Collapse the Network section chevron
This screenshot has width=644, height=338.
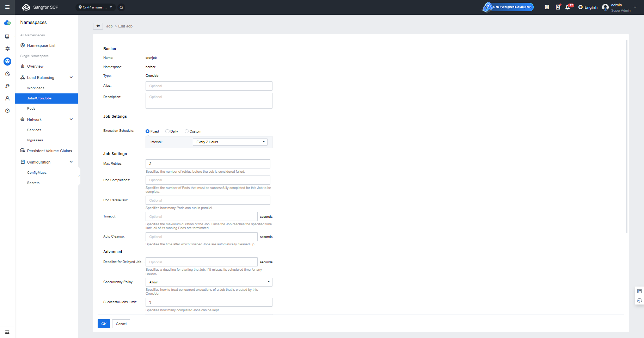click(x=71, y=119)
